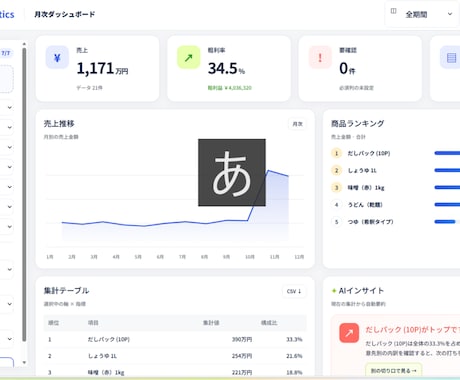Click the green sparkle beside AIインサイト title

(x=334, y=291)
